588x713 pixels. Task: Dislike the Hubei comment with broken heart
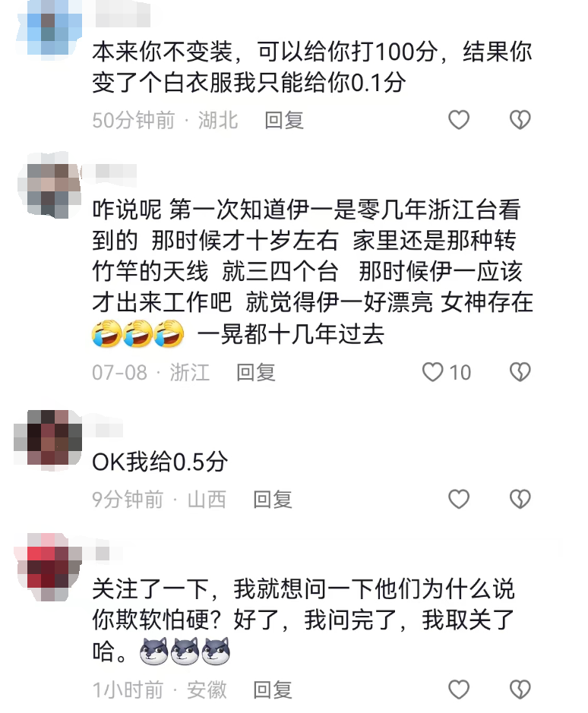click(520, 120)
